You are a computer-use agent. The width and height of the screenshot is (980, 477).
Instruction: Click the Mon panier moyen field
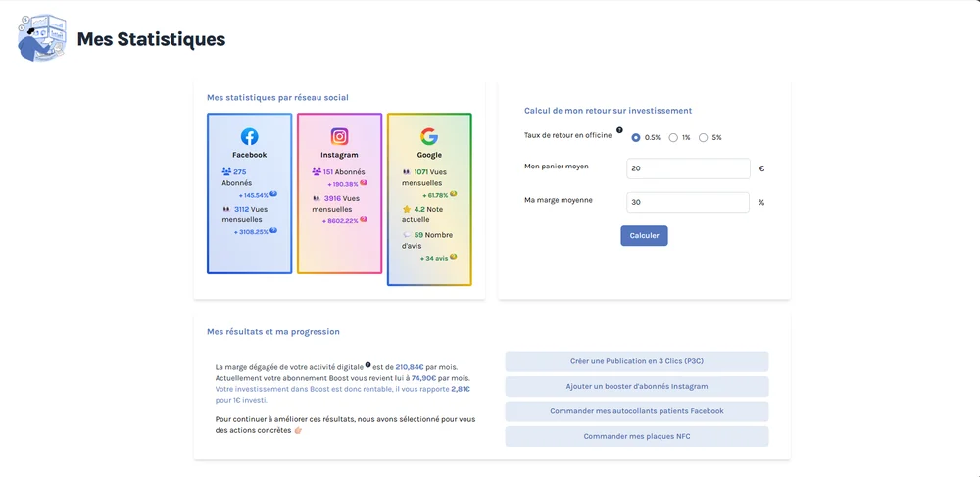[688, 168]
